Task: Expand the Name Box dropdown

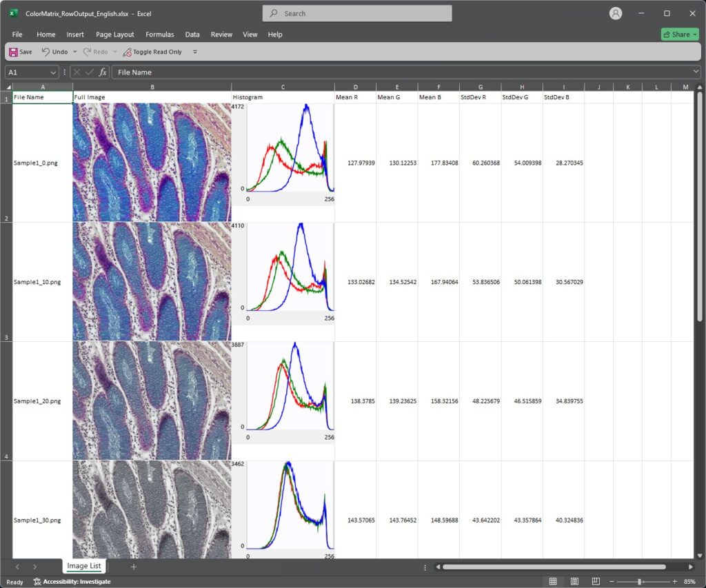Action: (54, 72)
